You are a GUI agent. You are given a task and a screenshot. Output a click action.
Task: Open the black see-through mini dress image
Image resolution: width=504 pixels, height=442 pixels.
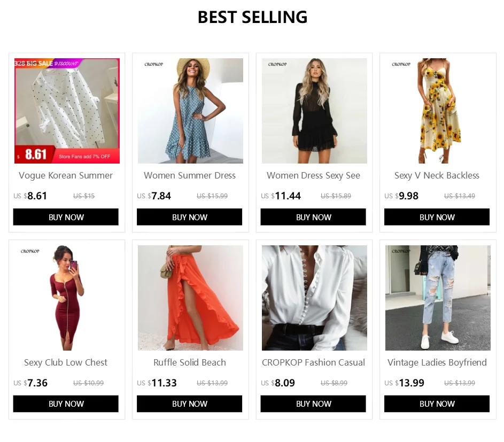[314, 111]
